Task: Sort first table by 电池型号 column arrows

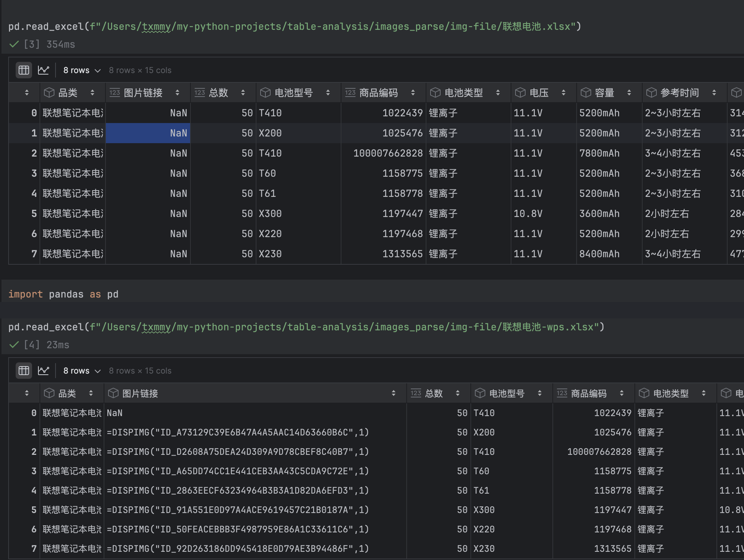Action: pyautogui.click(x=328, y=93)
